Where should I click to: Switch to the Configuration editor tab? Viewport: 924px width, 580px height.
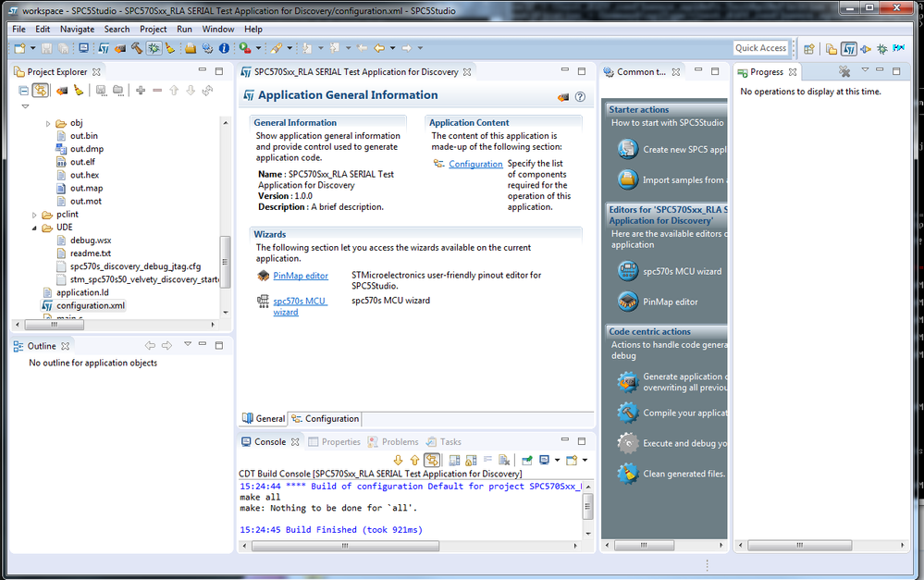coord(325,418)
